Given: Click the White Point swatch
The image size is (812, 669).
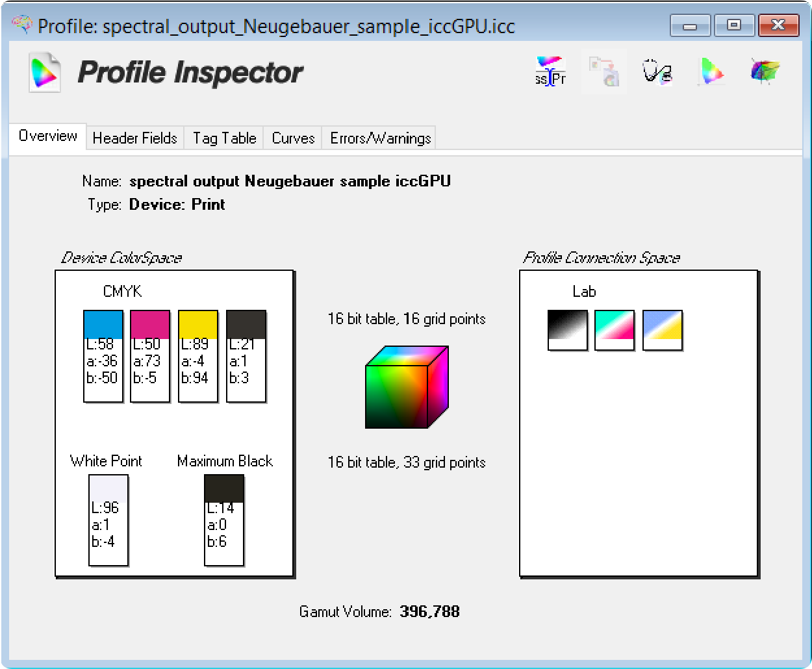Looking at the screenshot, I should [x=108, y=488].
